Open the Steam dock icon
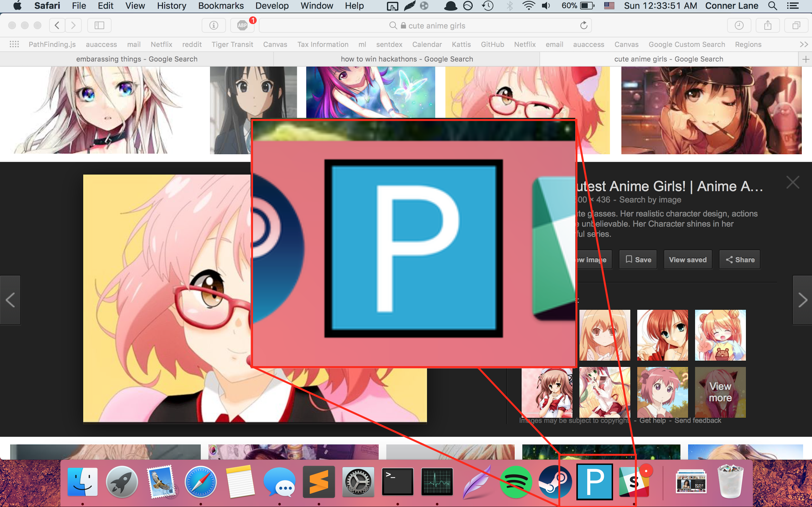 [555, 482]
